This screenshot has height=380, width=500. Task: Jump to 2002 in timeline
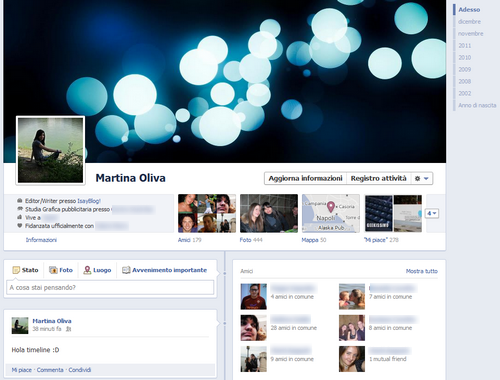[x=465, y=94]
